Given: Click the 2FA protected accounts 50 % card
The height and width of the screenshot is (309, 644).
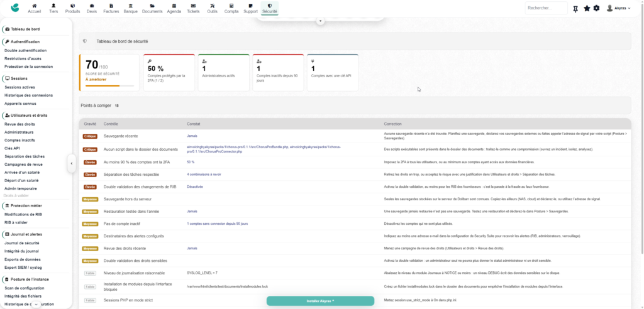Looking at the screenshot, I should coord(169,73).
